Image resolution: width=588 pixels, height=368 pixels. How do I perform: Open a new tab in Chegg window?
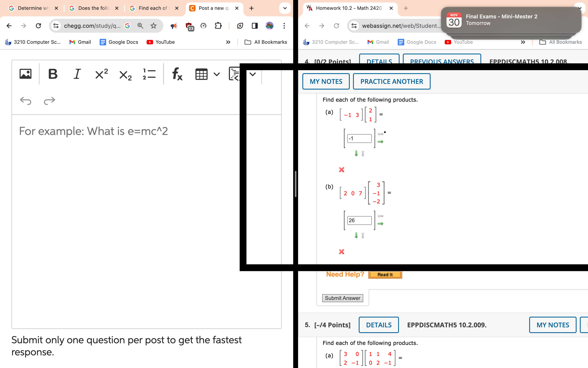pyautogui.click(x=252, y=8)
